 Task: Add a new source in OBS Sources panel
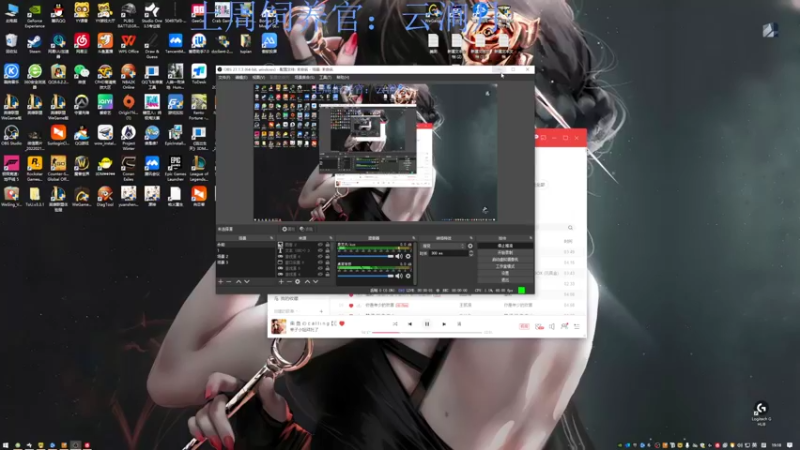(281, 282)
